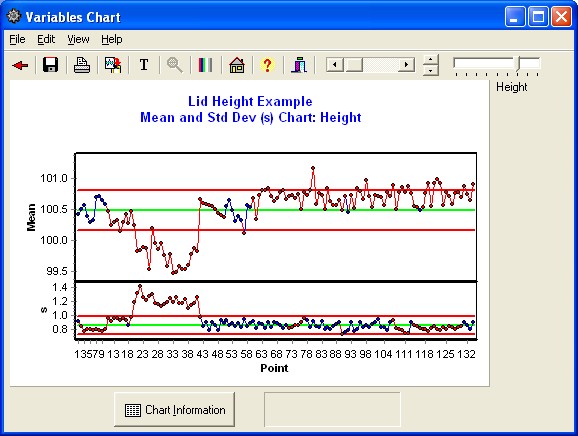Print the chart using printer icon
This screenshot has width=578, height=436.
pyautogui.click(x=82, y=65)
